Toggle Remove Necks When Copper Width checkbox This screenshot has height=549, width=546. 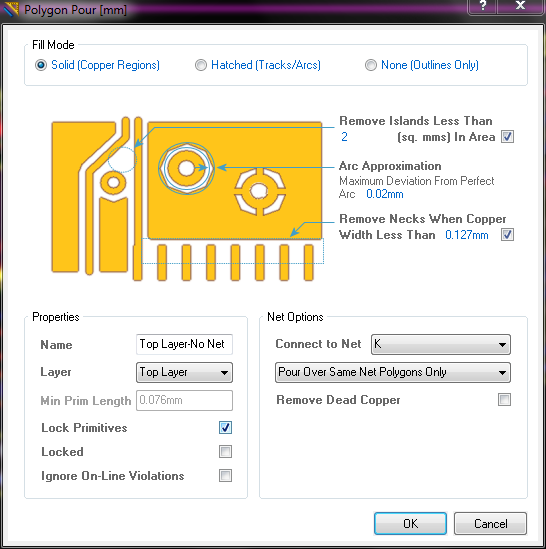tap(507, 235)
